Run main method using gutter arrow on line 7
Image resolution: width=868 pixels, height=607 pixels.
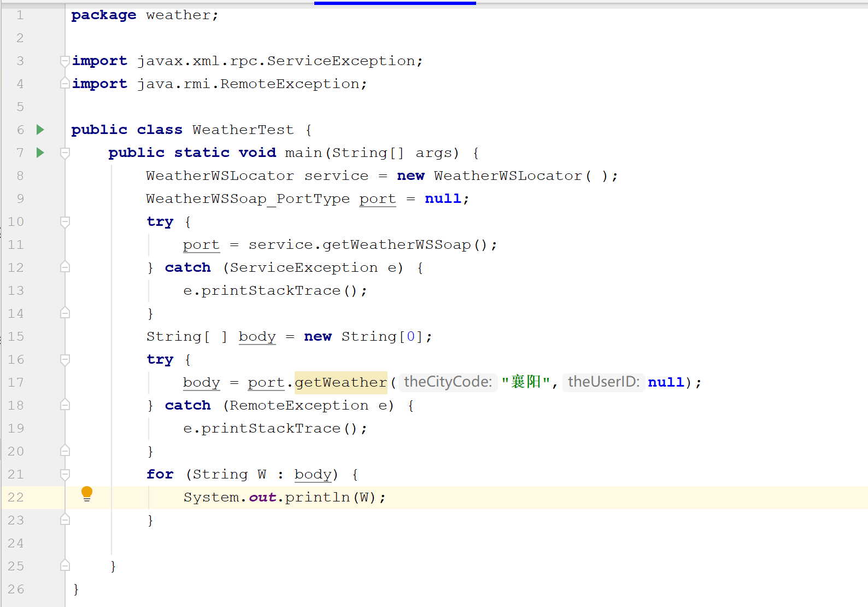[x=40, y=153]
